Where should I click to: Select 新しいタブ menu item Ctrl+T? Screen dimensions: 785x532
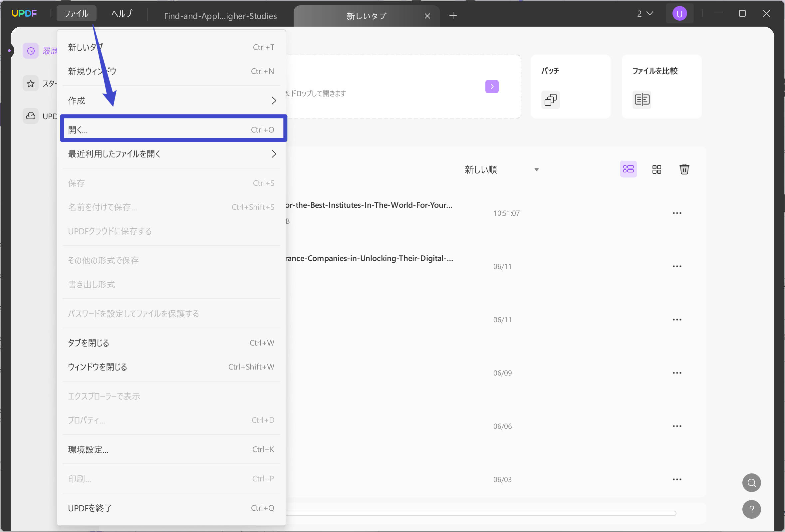[172, 47]
